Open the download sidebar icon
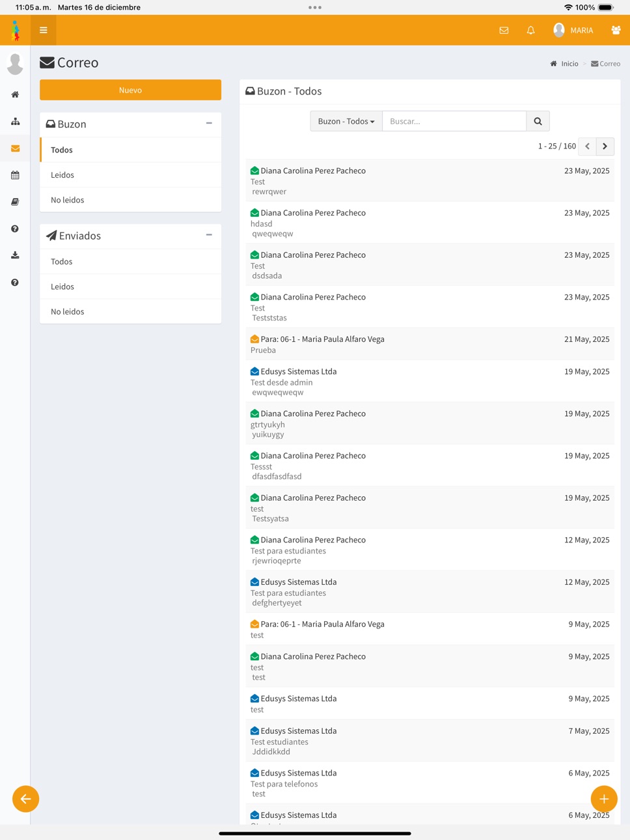Screen dimensions: 630x840 (15, 255)
